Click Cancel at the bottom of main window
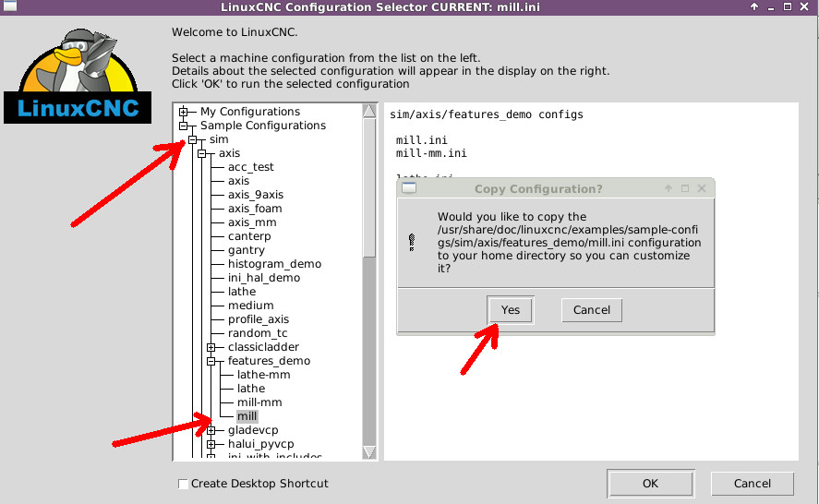The image size is (819, 504). coord(753,484)
